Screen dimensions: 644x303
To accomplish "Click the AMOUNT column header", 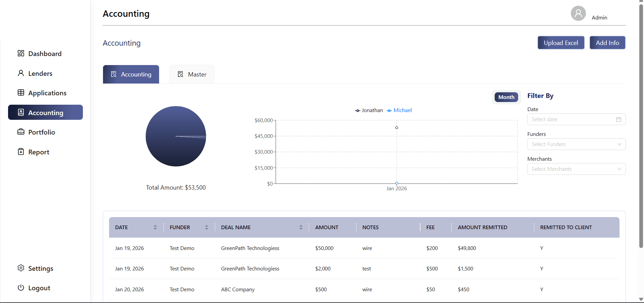I will pos(327,227).
